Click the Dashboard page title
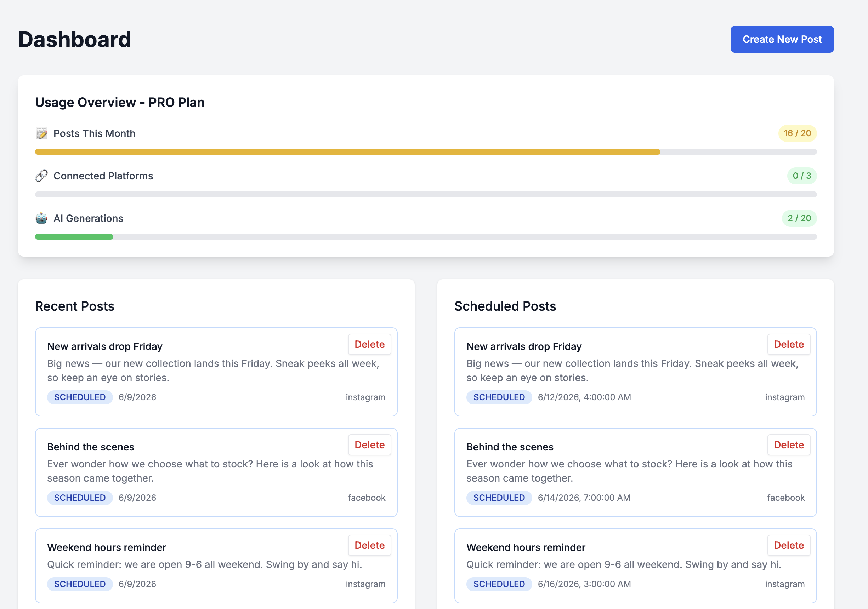The image size is (868, 609). point(75,39)
